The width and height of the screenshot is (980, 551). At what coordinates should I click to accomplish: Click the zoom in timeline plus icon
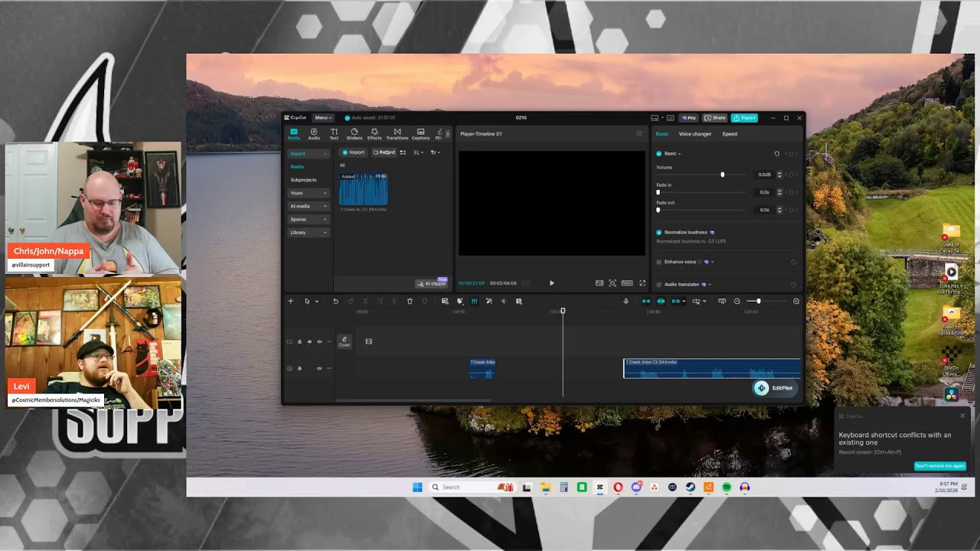[x=796, y=302]
